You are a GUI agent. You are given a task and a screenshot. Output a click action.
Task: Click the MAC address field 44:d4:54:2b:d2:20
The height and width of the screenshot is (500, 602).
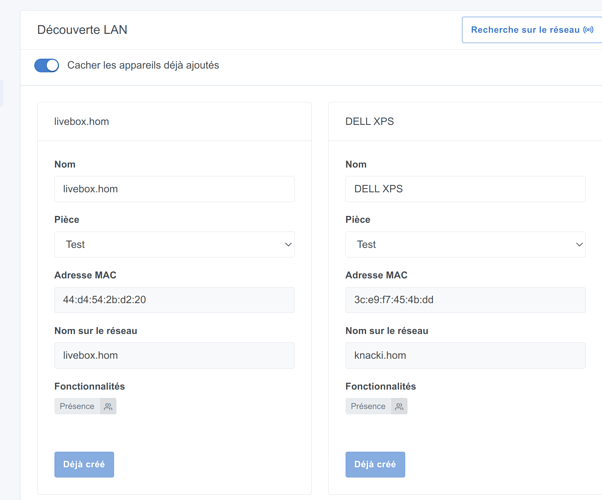(174, 300)
